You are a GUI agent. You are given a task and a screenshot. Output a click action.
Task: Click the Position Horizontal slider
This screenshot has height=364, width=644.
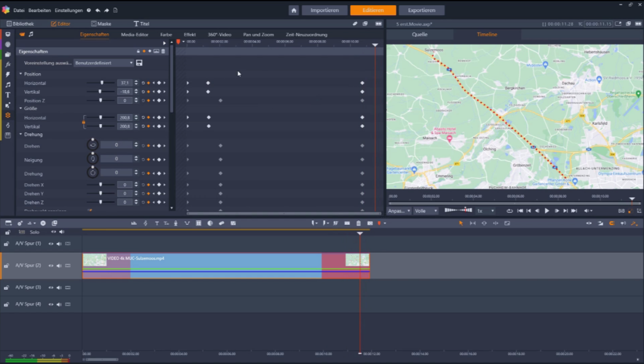coord(101,83)
